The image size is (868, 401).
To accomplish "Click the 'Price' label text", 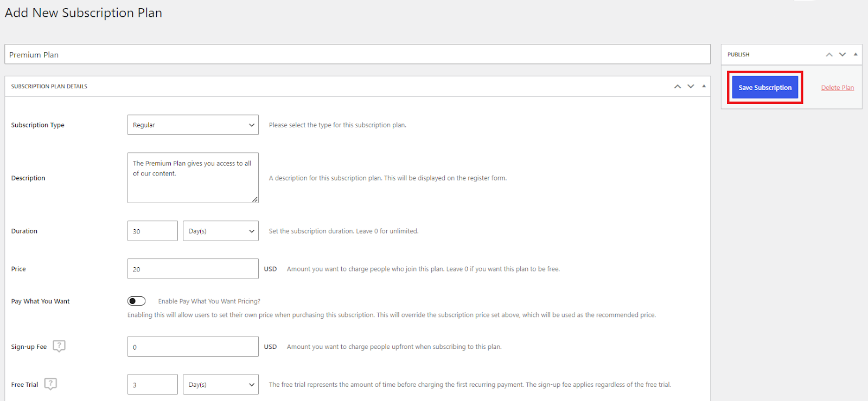I will [x=18, y=269].
